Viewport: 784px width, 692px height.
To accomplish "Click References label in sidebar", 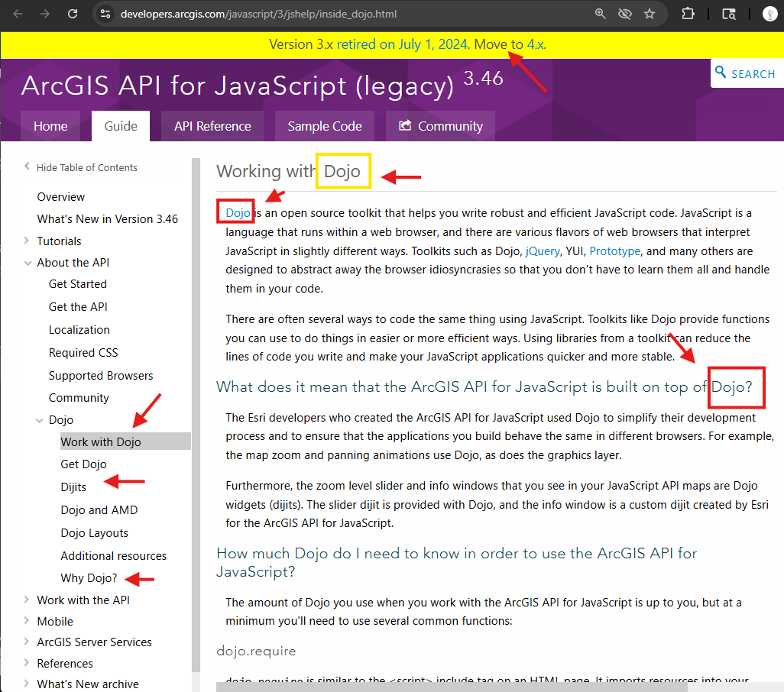I will point(65,663).
